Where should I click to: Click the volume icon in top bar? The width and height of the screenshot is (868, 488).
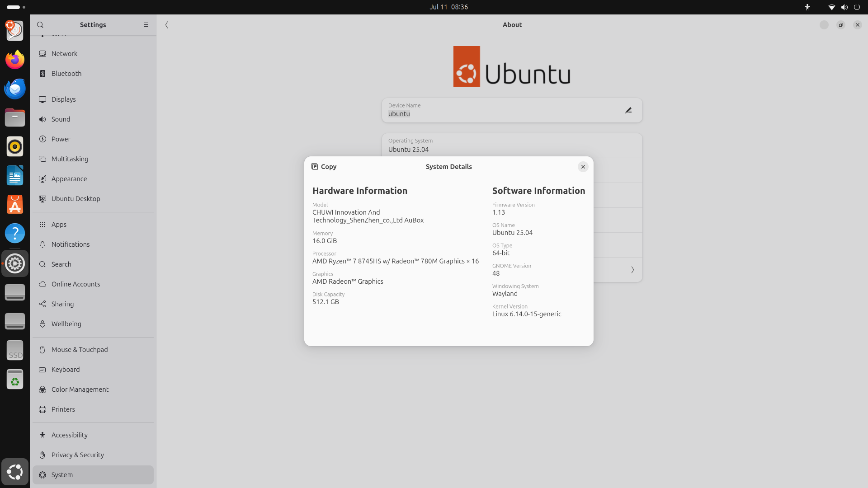coord(844,7)
